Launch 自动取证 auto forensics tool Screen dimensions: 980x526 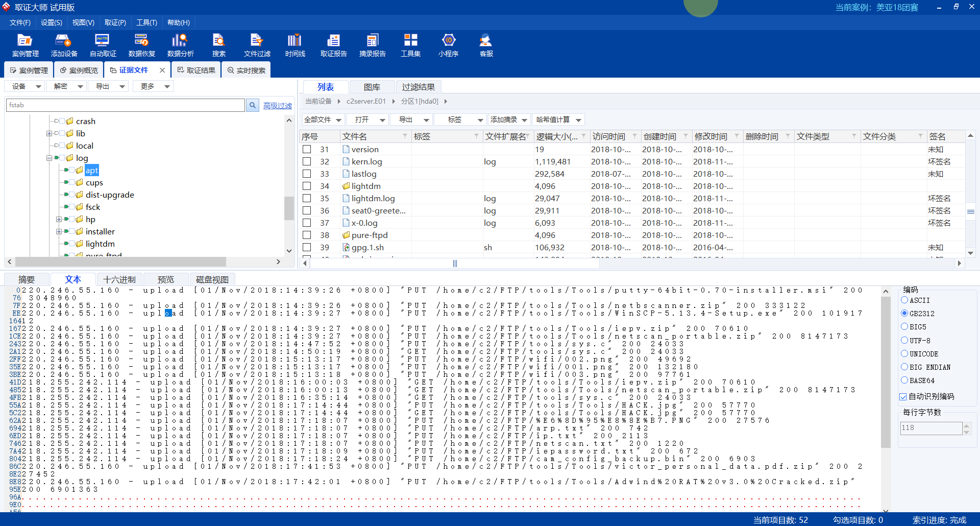[x=103, y=45]
